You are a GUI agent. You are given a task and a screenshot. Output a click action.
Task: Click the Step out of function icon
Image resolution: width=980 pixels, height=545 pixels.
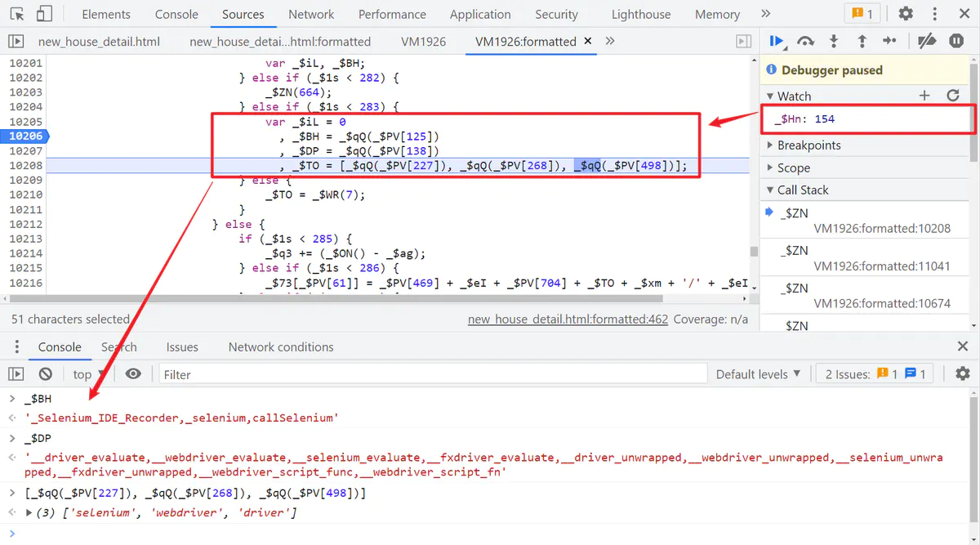tap(861, 41)
